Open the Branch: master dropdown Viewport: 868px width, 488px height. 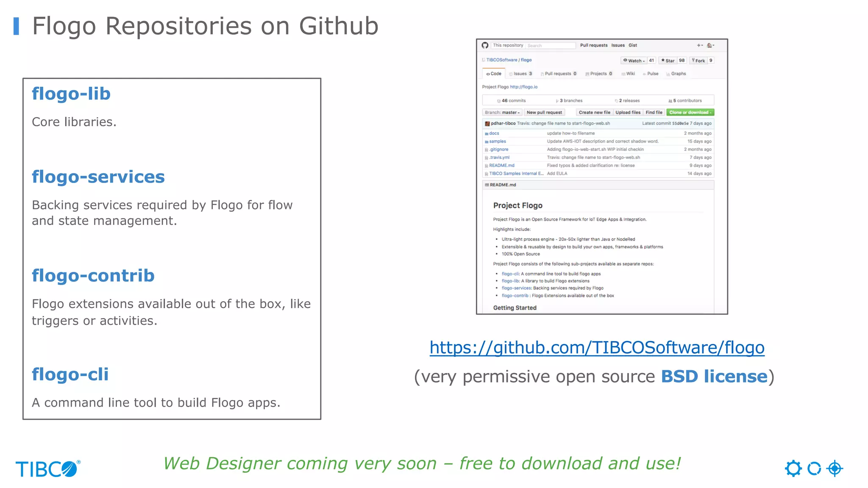[502, 112]
